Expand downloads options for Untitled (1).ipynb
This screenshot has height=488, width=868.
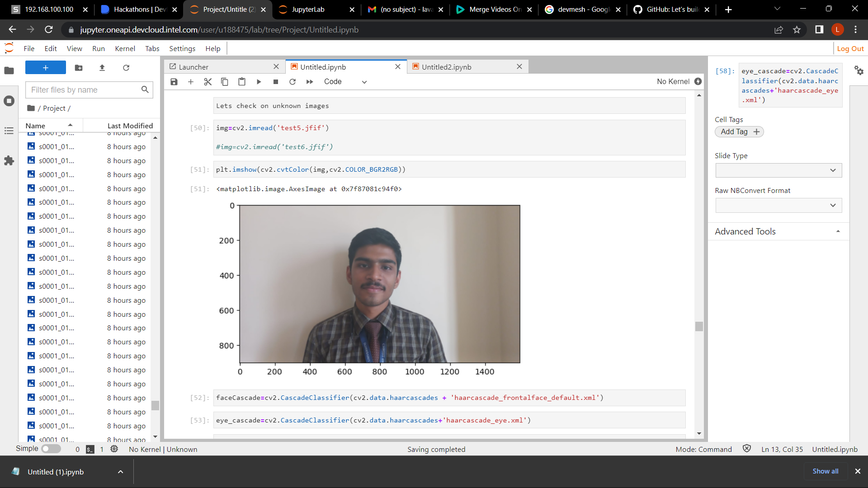point(120,472)
